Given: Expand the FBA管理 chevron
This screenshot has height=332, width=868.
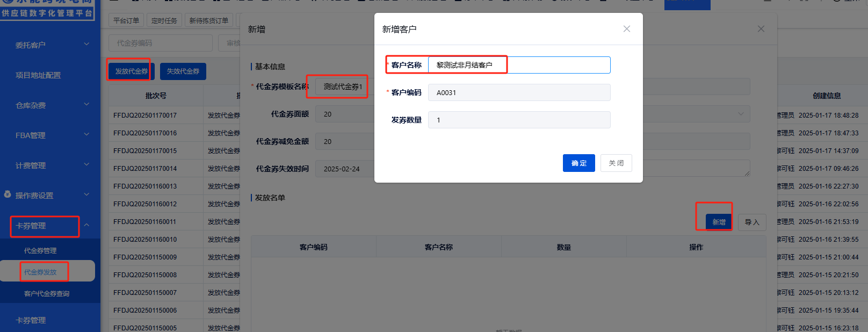Looking at the screenshot, I should [x=86, y=134].
